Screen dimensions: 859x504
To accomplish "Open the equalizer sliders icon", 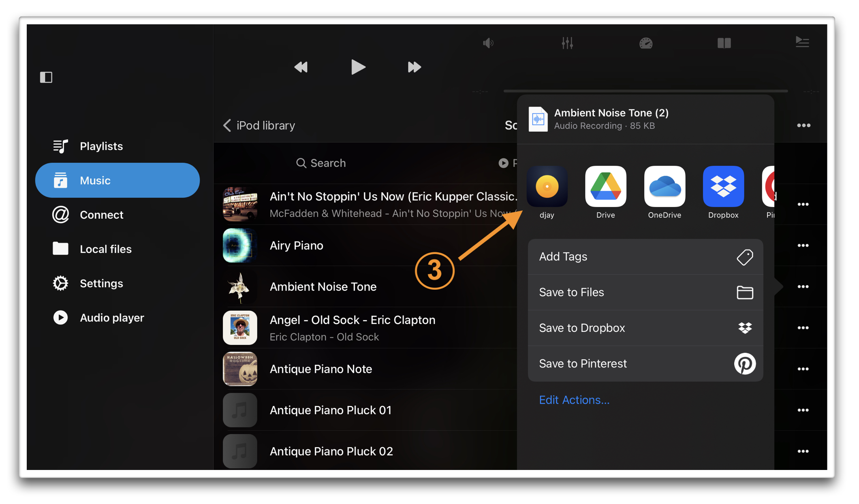I will tap(567, 43).
